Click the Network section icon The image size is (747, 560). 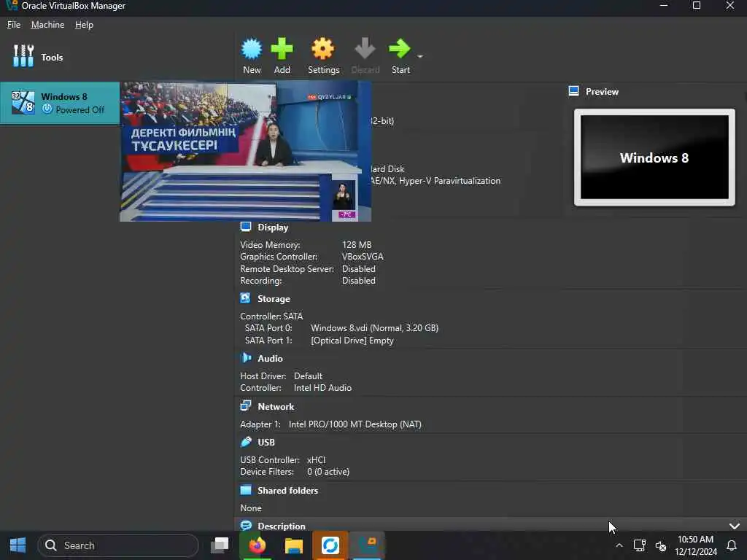(246, 405)
